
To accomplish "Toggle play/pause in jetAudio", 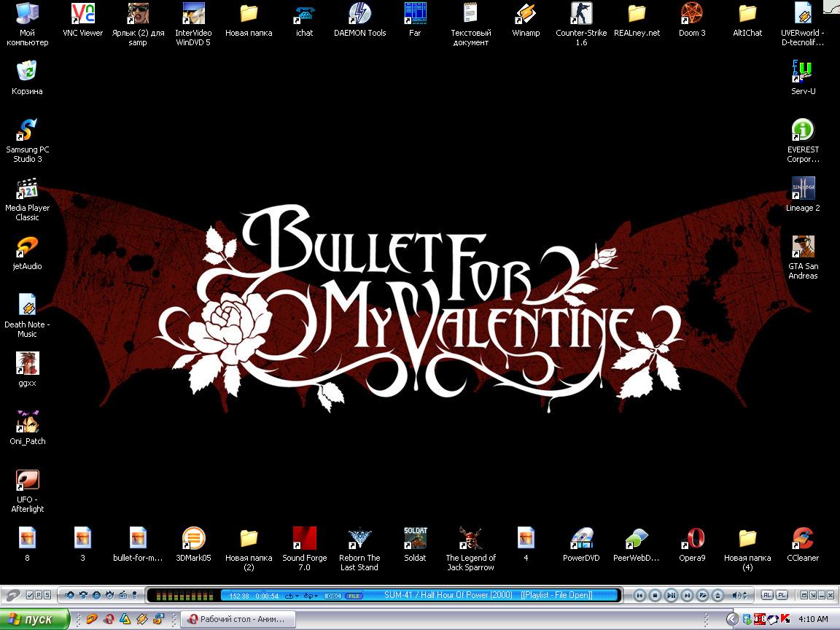I will tap(671, 595).
